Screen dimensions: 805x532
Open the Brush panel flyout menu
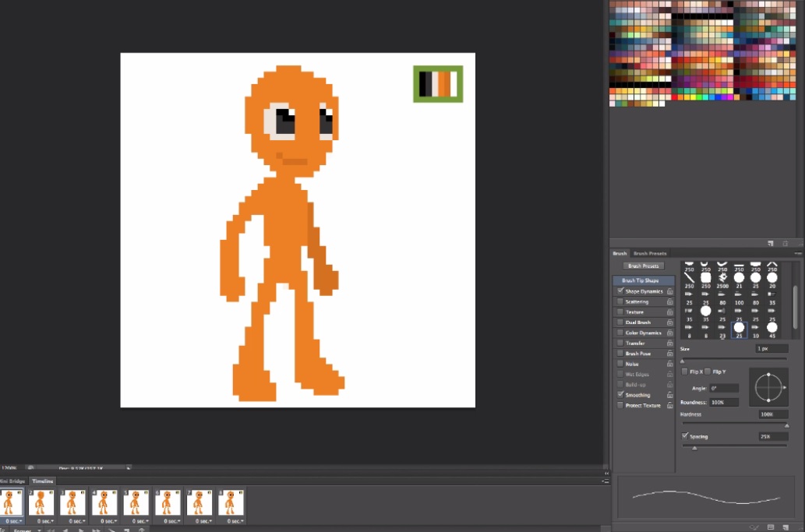(x=798, y=253)
